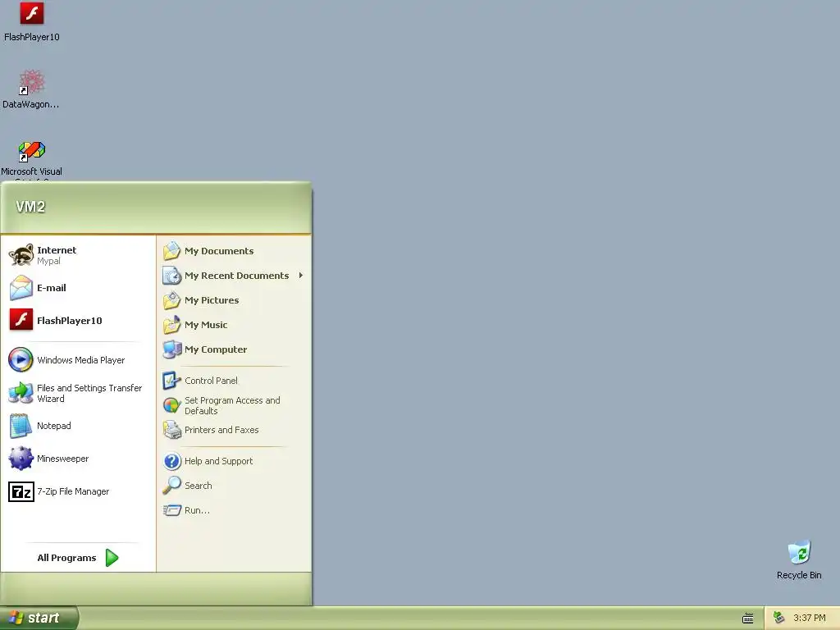Click the taskbar clock showing 3:37 PM
The width and height of the screenshot is (840, 630).
(810, 618)
